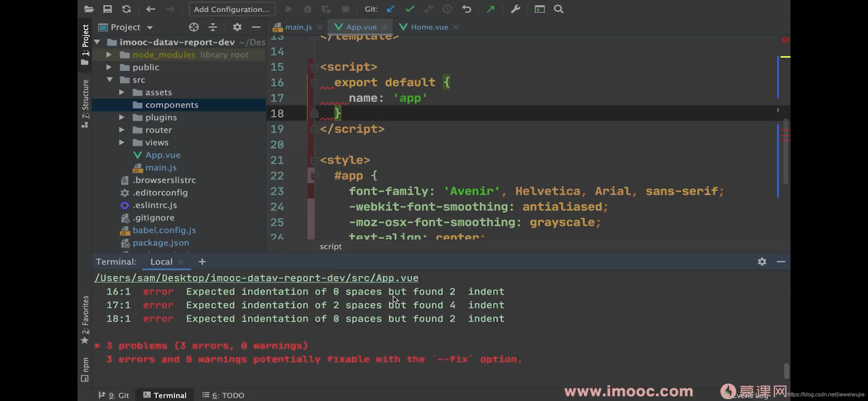Click the run anything toolbar icon
Screen dimensions: 868x401
pyautogui.click(x=540, y=9)
